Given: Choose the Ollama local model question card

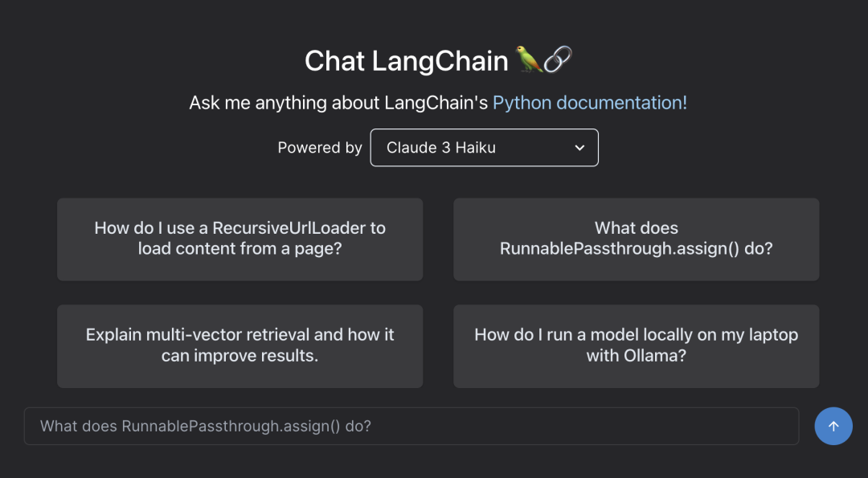Looking at the screenshot, I should click(636, 345).
